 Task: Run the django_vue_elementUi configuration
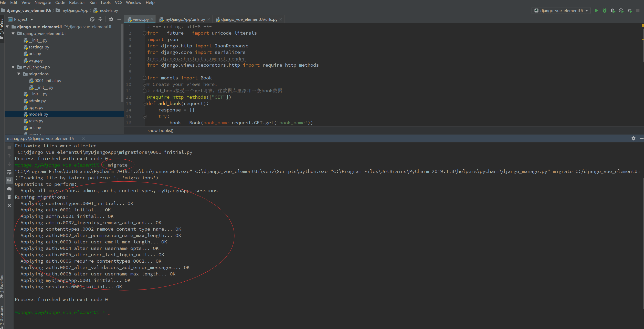coord(596,11)
